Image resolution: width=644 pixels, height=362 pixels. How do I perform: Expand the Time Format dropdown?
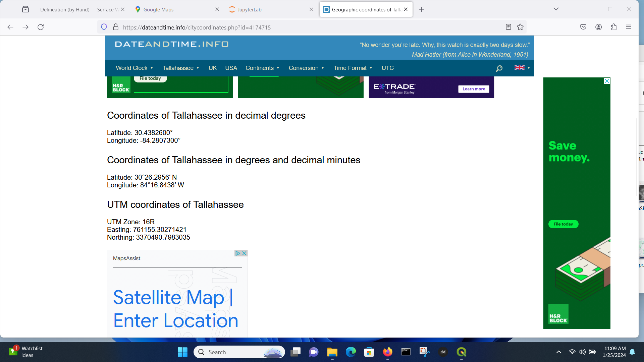tap(353, 68)
